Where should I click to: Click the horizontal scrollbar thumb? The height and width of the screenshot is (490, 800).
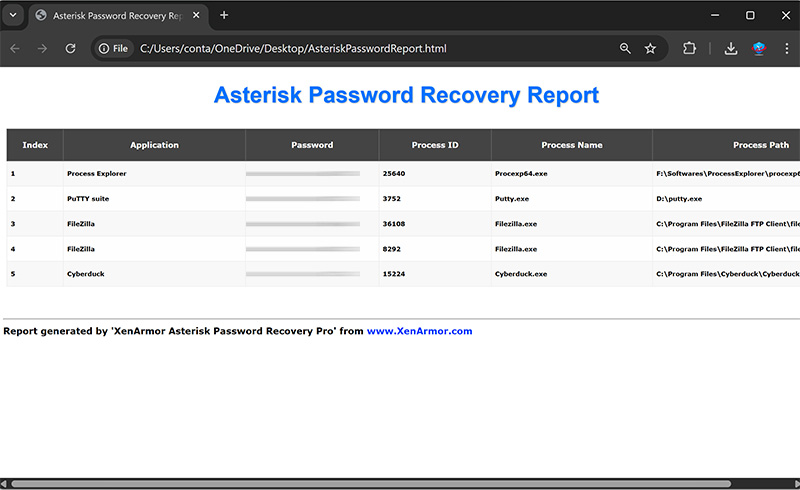(x=371, y=484)
